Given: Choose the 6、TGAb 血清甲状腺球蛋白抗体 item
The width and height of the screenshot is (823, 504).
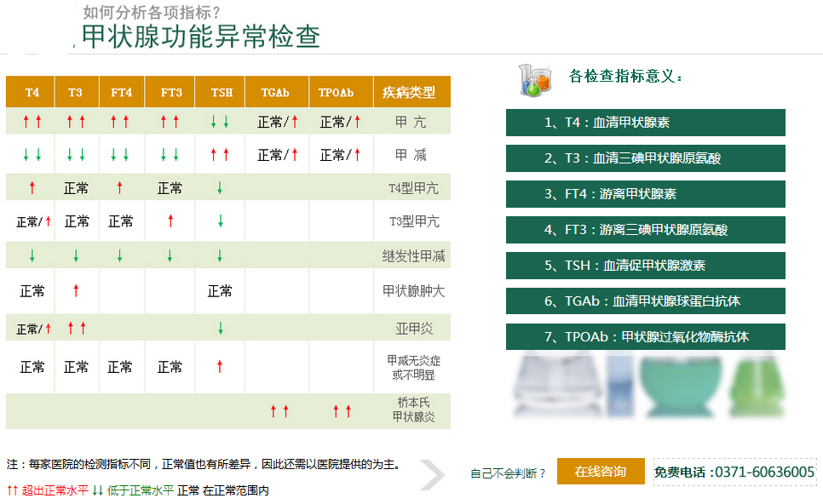Looking at the screenshot, I should click(x=645, y=301).
